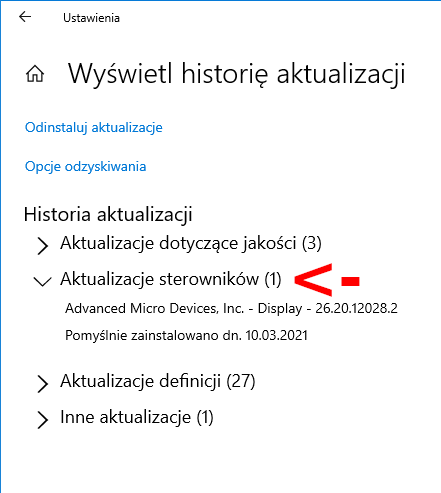Click the Wyświetl historię aktualizacji page heading
This screenshot has height=493, width=441.
pyautogui.click(x=237, y=74)
